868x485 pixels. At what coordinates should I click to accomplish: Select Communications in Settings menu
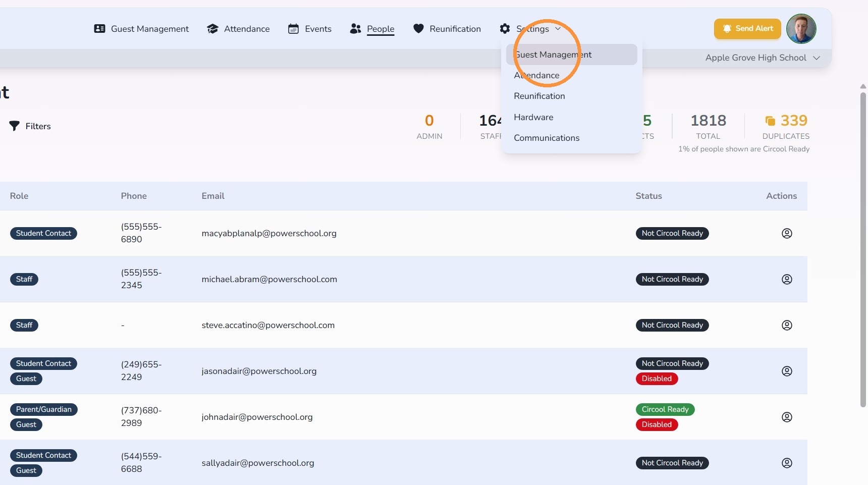coord(571,138)
